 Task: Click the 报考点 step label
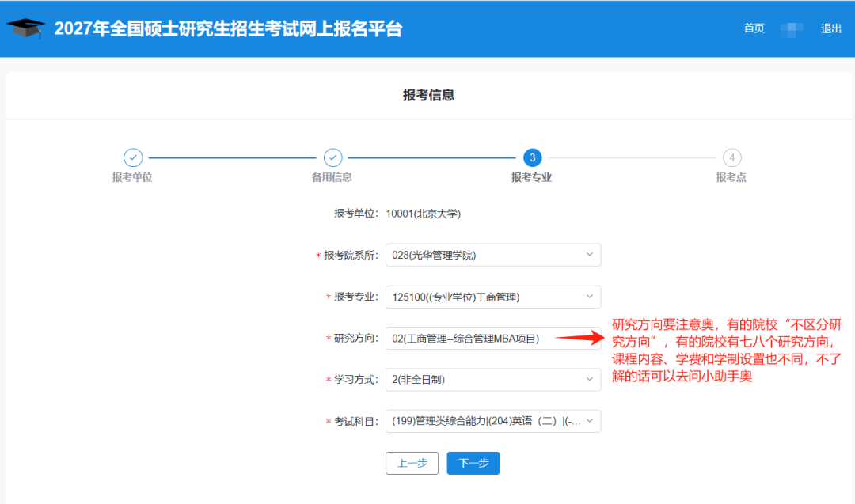click(731, 177)
